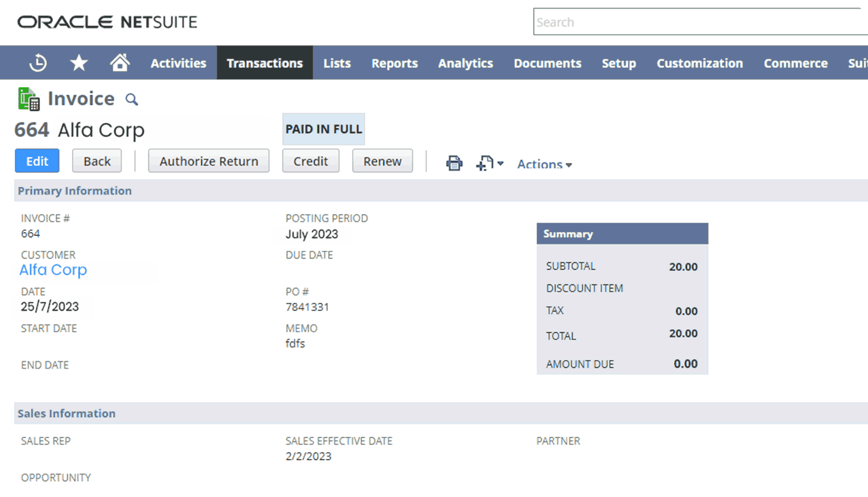Image resolution: width=868 pixels, height=497 pixels.
Task: Select the posting period July 2023
Action: click(312, 234)
